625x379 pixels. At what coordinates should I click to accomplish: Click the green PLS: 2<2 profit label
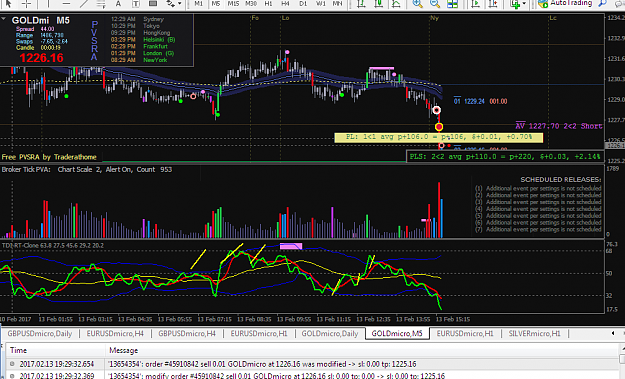(505, 157)
